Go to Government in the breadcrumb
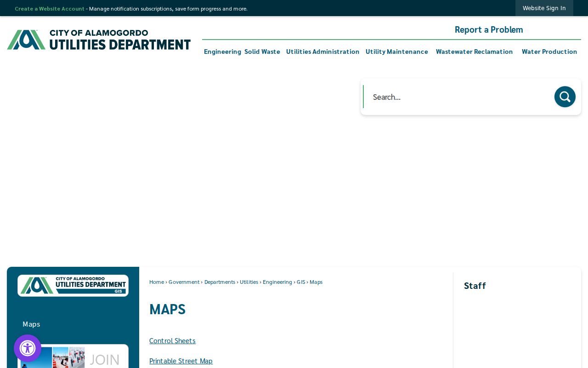The image size is (588, 368). (184, 282)
